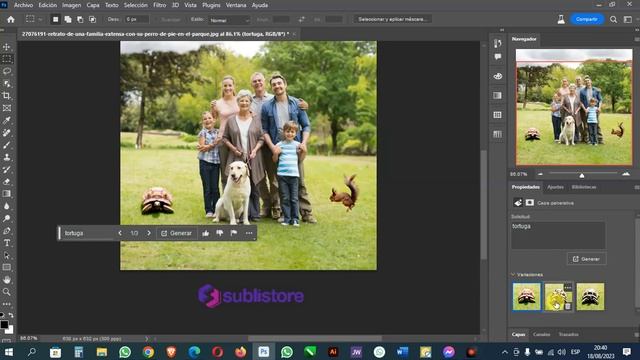Select the Object Selection tool
The image size is (640, 360).
(7, 84)
